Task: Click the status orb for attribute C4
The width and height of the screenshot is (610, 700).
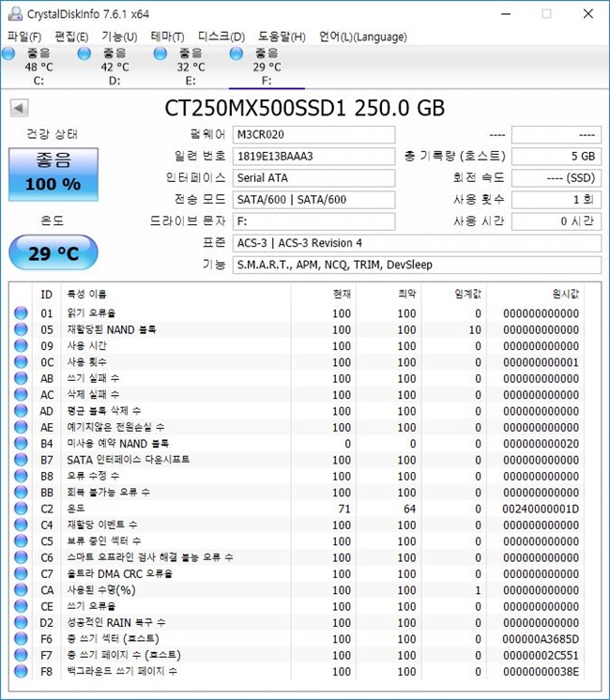Action: [x=21, y=525]
